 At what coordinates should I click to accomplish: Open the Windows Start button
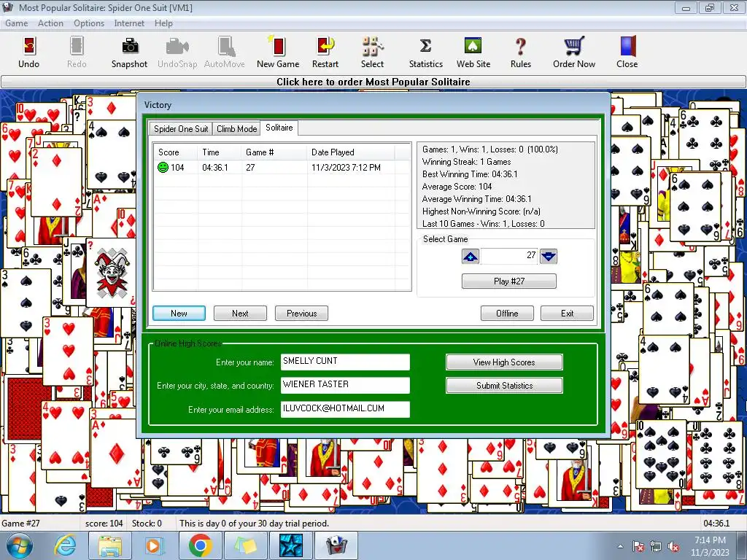(x=18, y=545)
